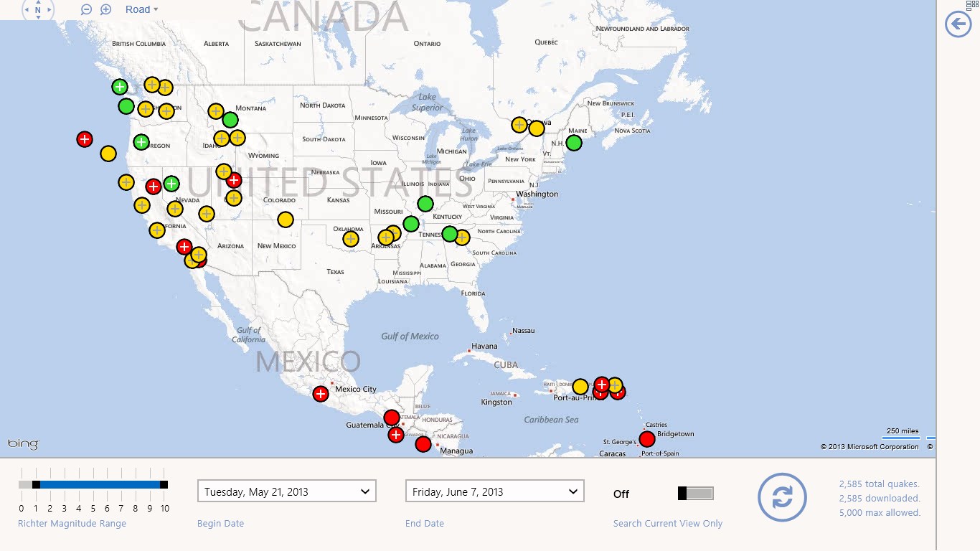Viewport: 980px width, 551px height.
Task: Click the Bing logo link
Action: 23,444
